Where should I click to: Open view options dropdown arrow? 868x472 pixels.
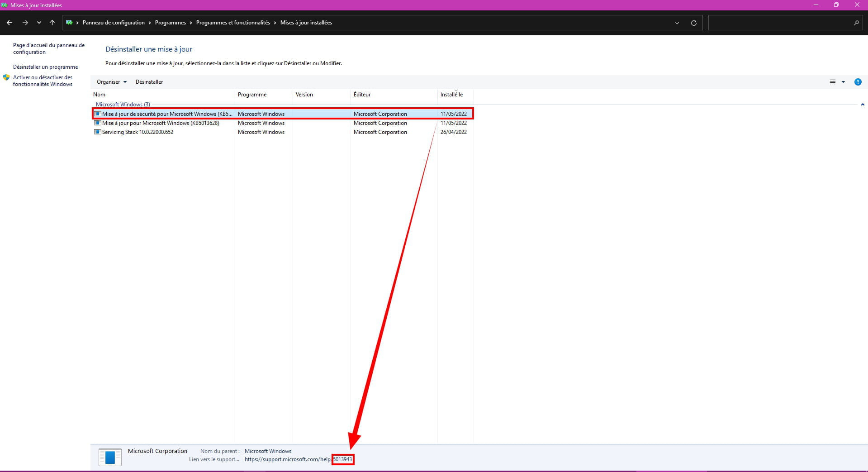coord(843,82)
